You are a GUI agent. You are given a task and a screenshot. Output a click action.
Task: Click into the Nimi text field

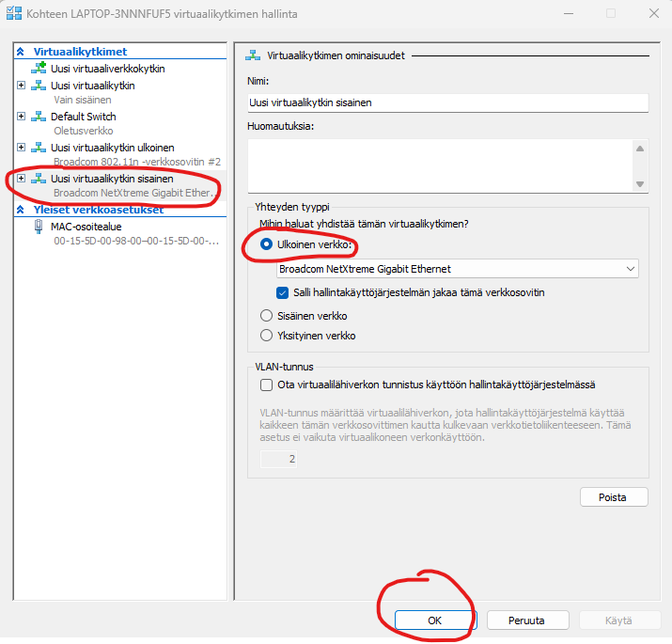[x=447, y=102]
